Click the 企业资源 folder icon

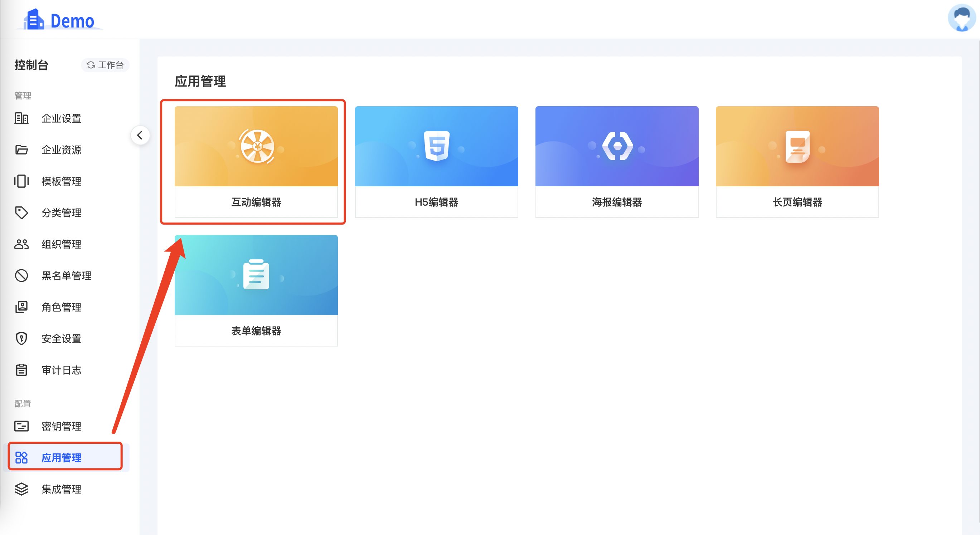(x=21, y=150)
